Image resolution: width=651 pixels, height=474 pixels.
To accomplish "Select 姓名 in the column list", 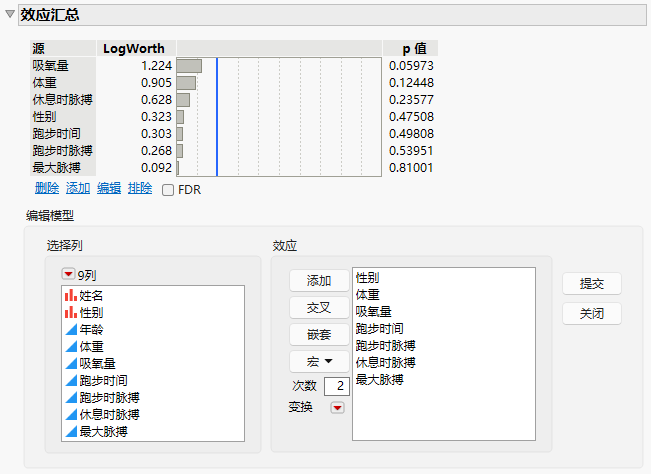I will coord(91,296).
